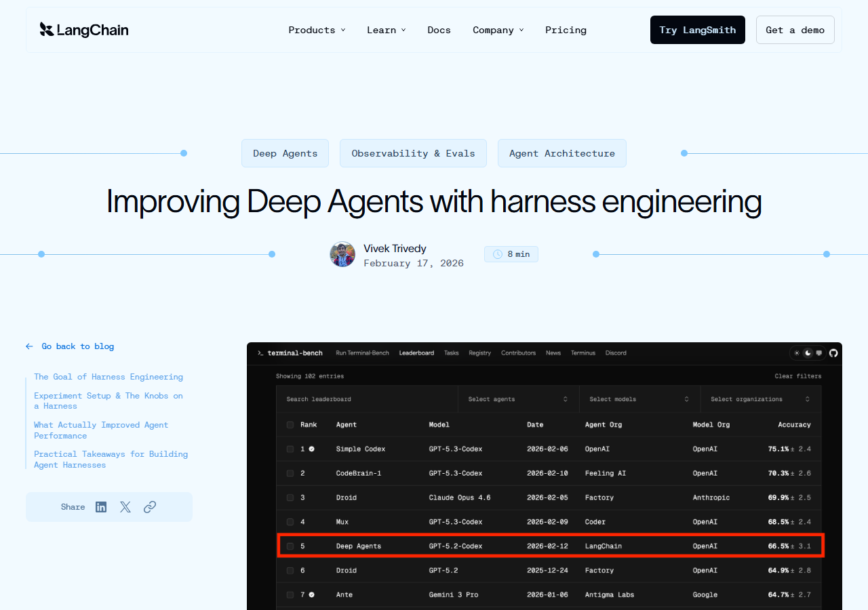Click the clock icon next to 8 min

point(498,254)
